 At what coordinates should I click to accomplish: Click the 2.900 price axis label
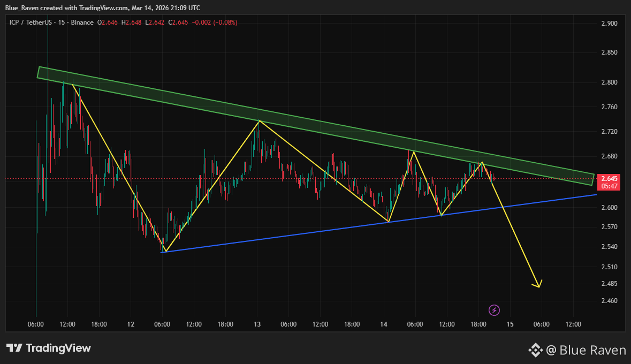[609, 24]
